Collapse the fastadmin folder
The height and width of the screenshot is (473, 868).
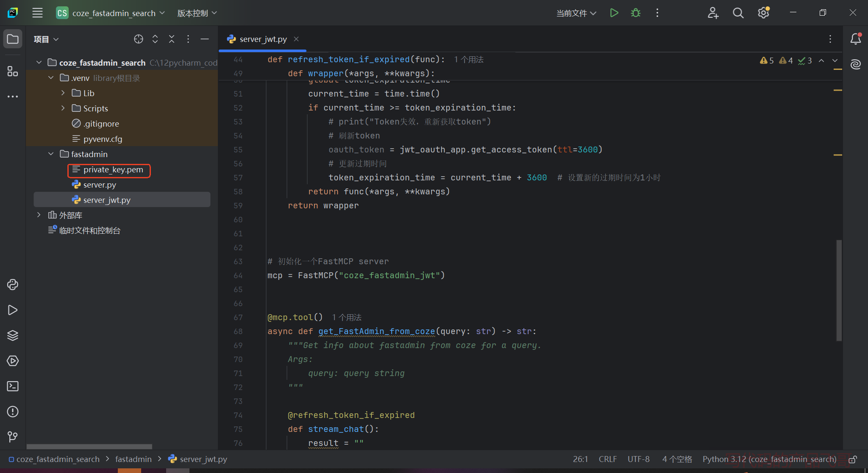51,154
